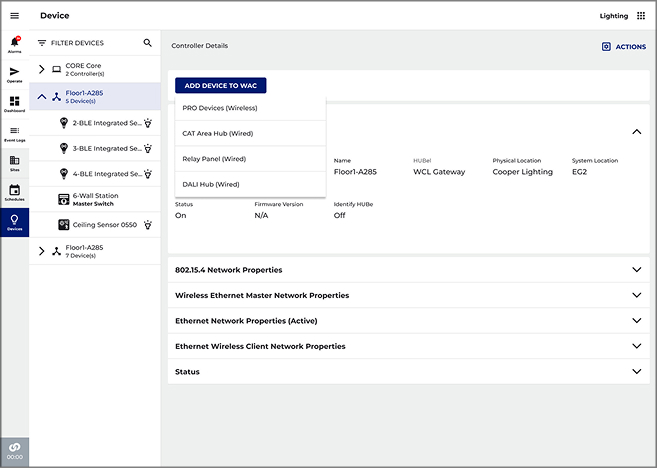Viewport: 657px width, 468px height.
Task: Select Devices in the sidebar
Action: coord(15,222)
